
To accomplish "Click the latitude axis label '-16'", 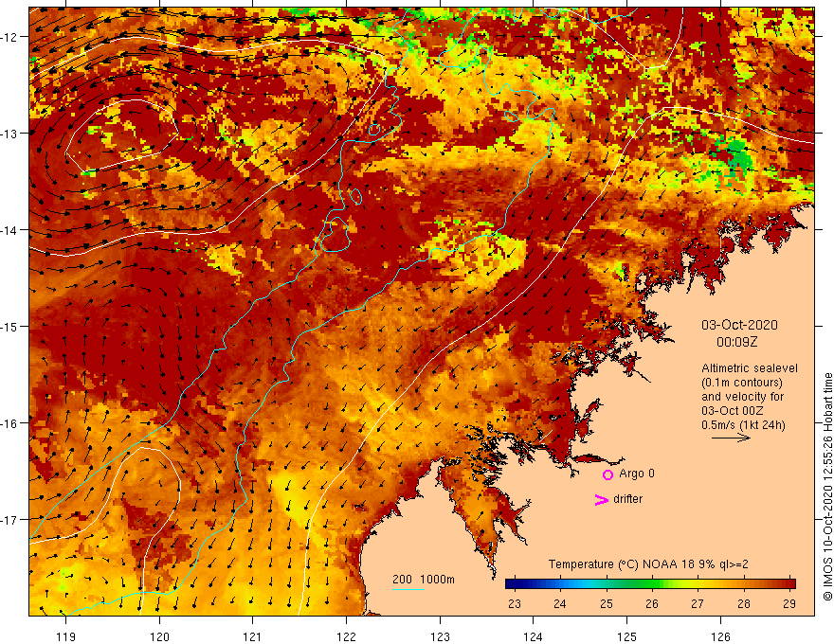I will [x=9, y=423].
